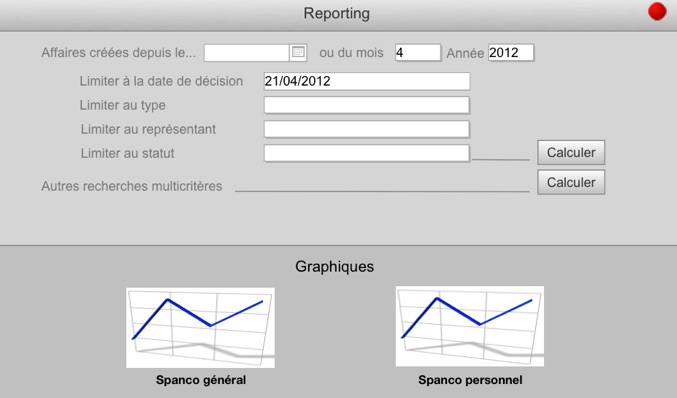Open the Spanco général chart thumbnail
The width and height of the screenshot is (677, 398).
(200, 328)
